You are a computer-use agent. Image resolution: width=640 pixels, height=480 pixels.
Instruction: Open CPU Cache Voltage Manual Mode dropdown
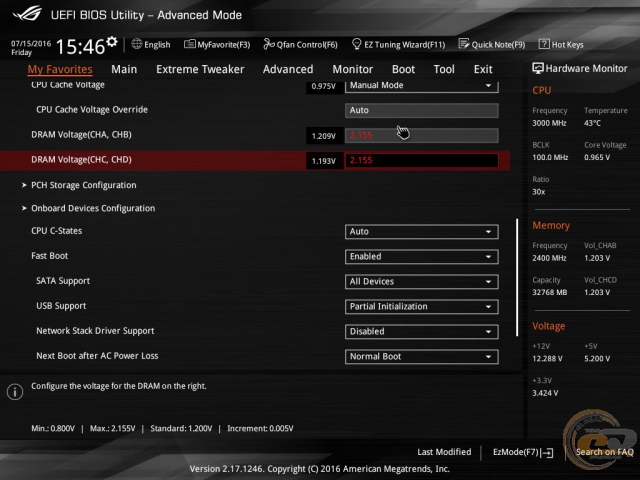(x=422, y=86)
